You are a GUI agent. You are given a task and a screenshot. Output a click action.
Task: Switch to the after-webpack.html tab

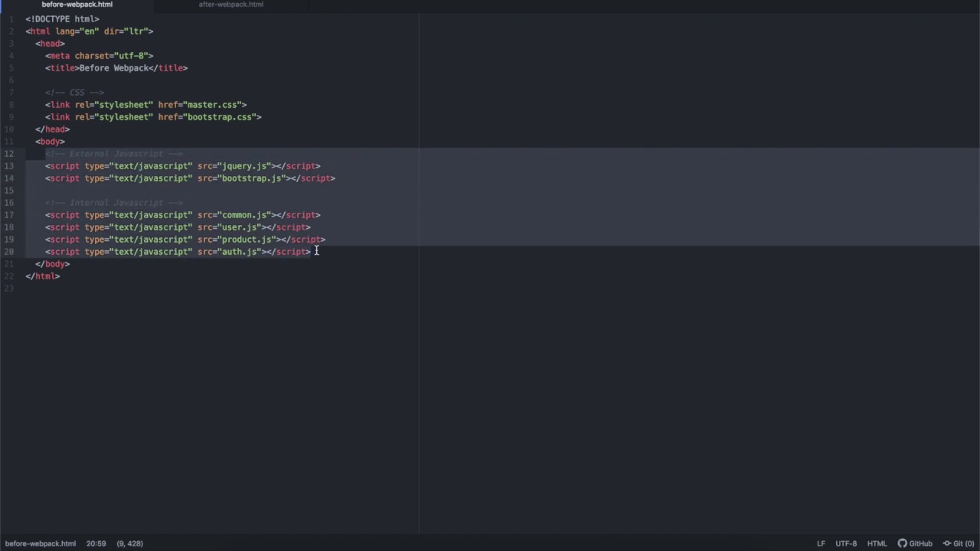[230, 5]
